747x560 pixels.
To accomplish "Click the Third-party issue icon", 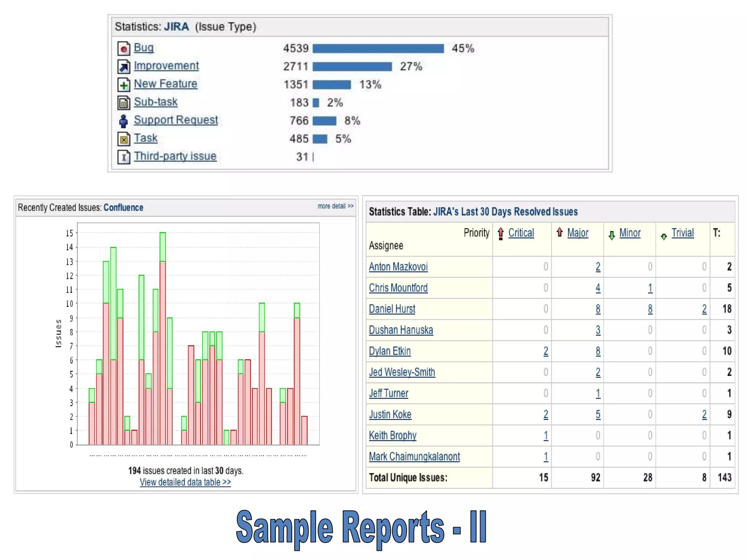I will [x=124, y=157].
